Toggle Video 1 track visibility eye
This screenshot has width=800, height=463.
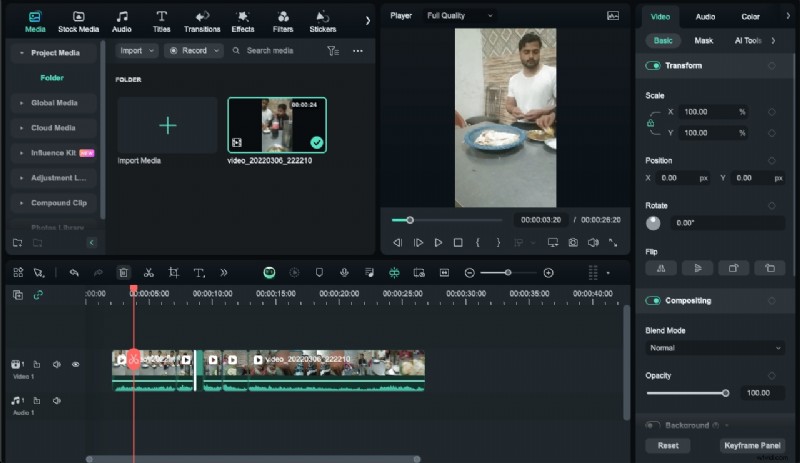tap(76, 364)
